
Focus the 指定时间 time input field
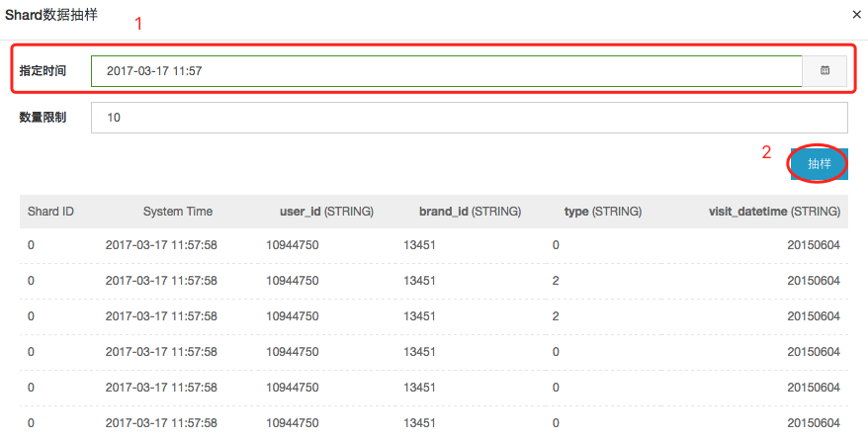pyautogui.click(x=445, y=71)
